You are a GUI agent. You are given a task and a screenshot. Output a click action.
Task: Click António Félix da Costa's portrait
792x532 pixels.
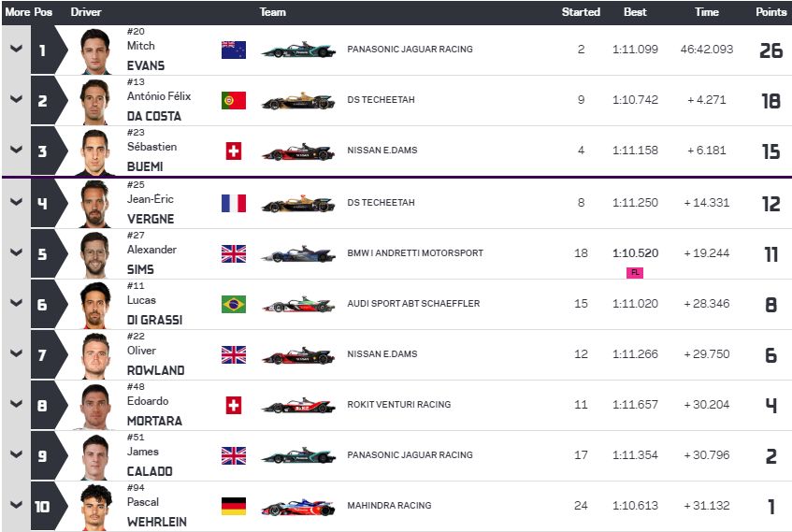point(95,102)
